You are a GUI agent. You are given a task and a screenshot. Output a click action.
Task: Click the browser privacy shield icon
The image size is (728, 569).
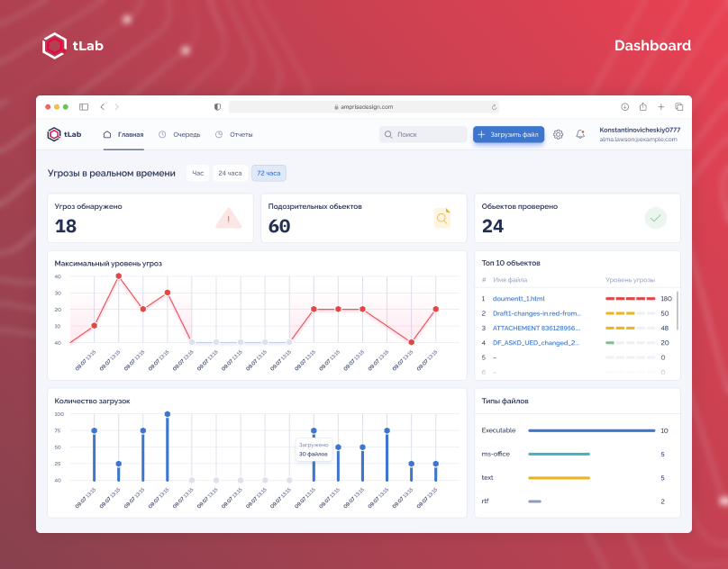[x=217, y=106]
